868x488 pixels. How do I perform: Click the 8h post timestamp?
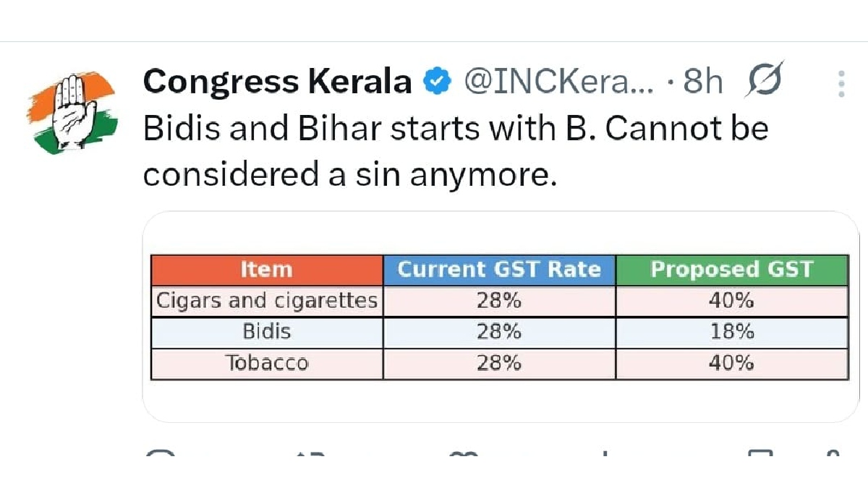click(702, 82)
